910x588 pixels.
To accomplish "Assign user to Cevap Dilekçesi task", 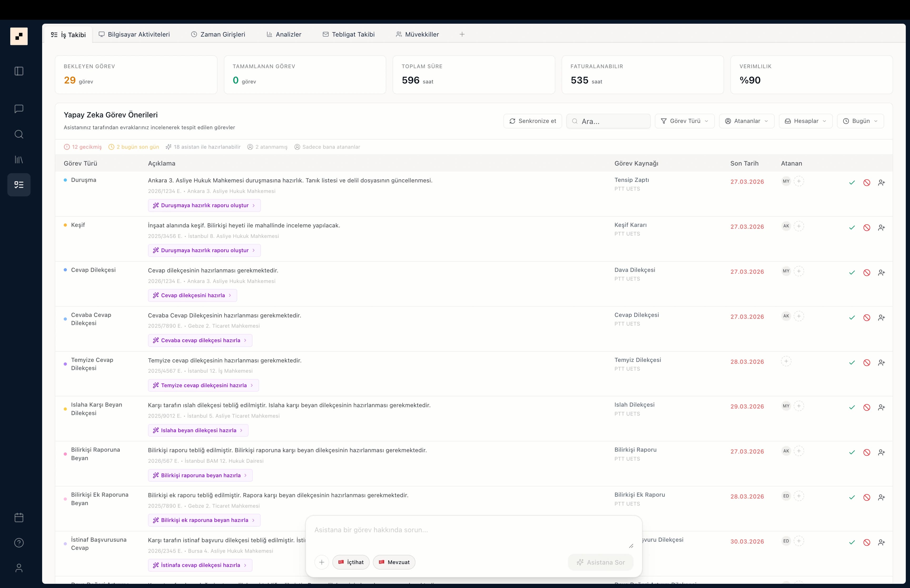I will (x=881, y=273).
